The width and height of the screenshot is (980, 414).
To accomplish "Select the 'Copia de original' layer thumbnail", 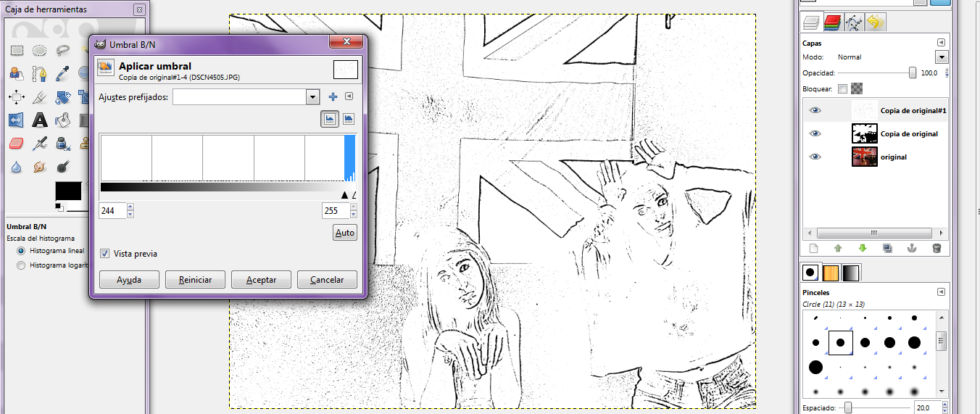I will pyautogui.click(x=864, y=133).
